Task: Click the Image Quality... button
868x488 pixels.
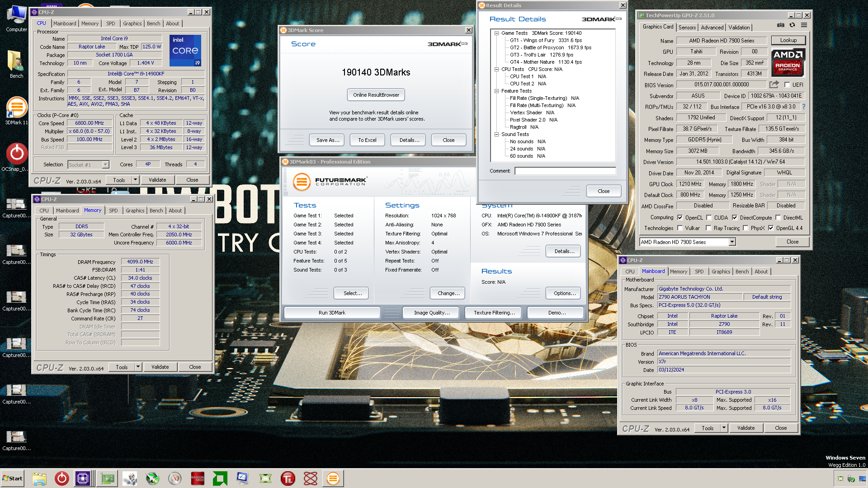Action: pyautogui.click(x=432, y=313)
